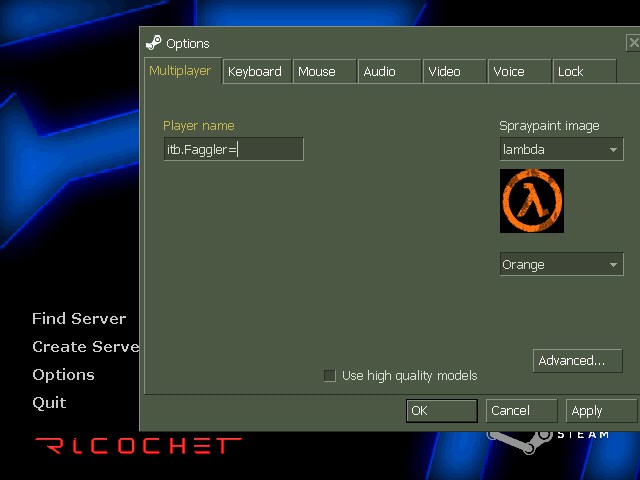Open the Keyboard tab
Image resolution: width=640 pixels, height=480 pixels.
[257, 72]
